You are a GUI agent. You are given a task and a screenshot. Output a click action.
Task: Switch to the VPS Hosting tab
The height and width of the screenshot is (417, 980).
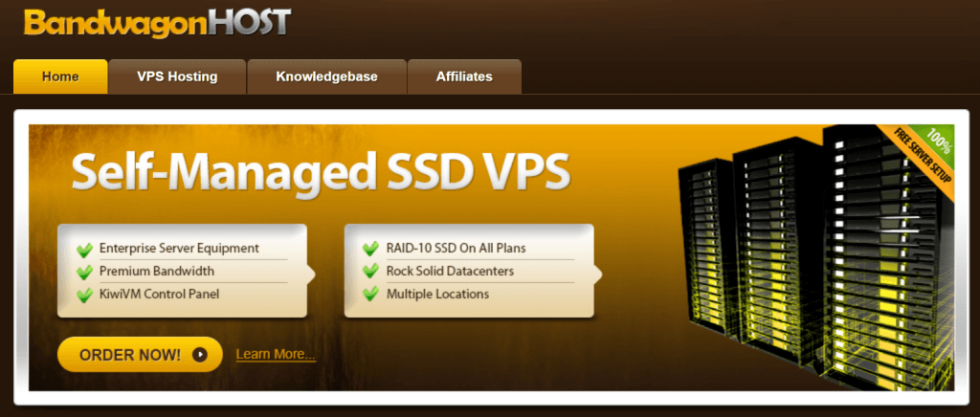177,77
